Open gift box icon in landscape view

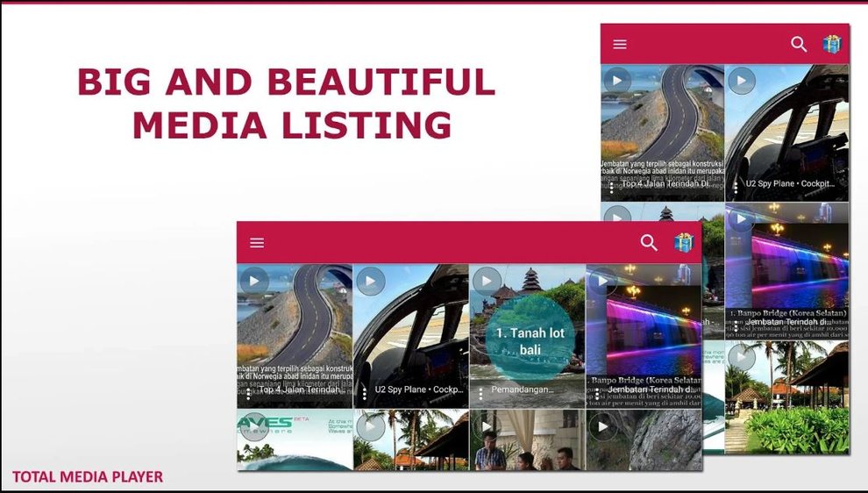tap(684, 243)
